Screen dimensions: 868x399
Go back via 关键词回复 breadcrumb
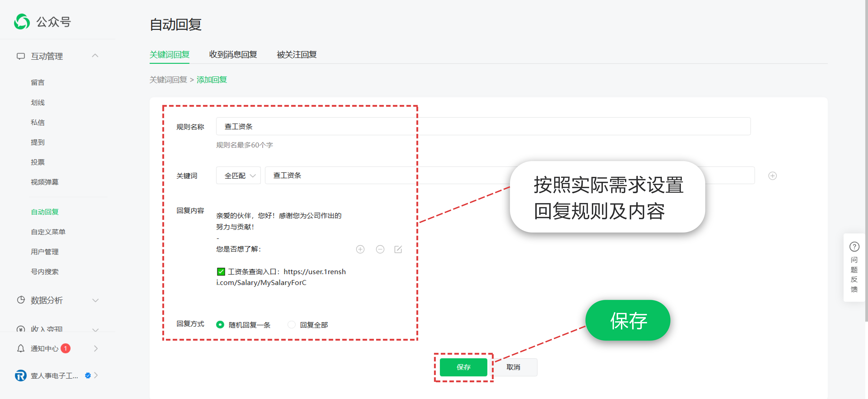168,80
